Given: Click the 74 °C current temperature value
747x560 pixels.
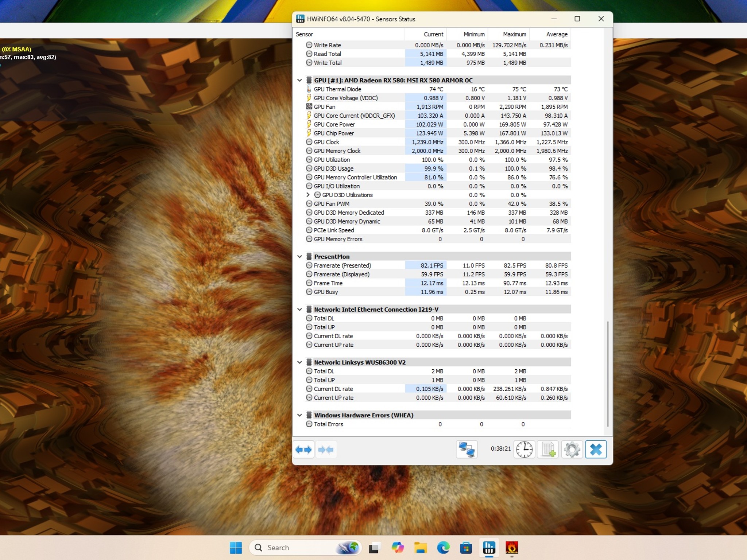Looking at the screenshot, I should click(436, 89).
